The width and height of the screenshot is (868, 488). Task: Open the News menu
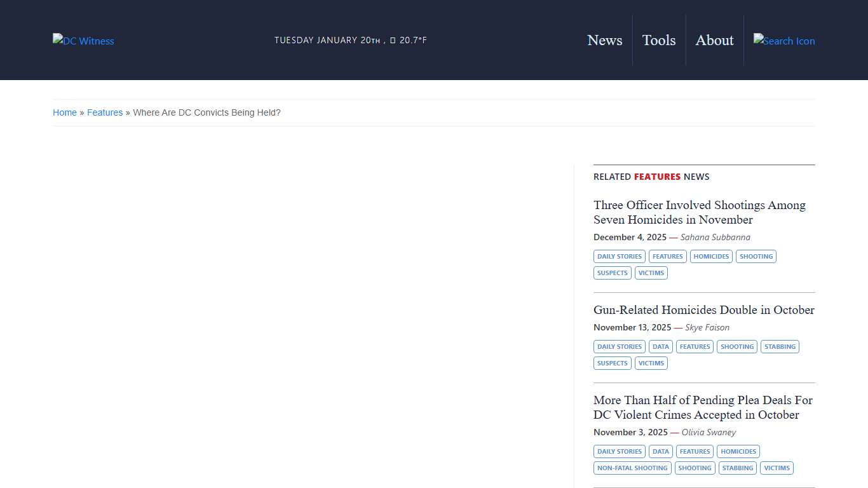coord(604,40)
